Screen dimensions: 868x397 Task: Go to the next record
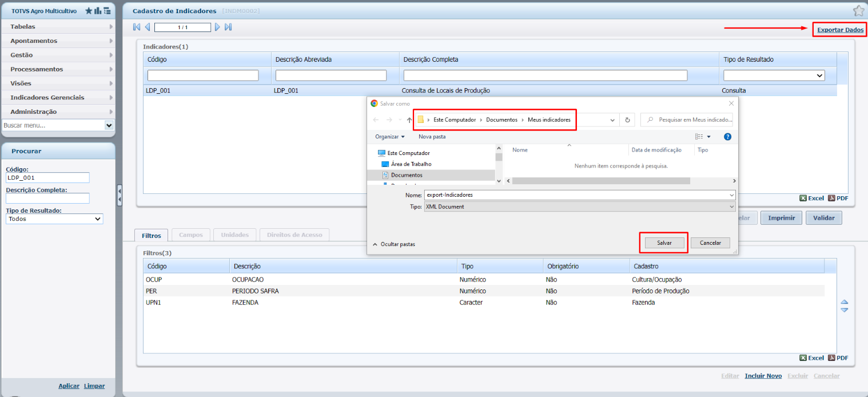click(x=217, y=27)
